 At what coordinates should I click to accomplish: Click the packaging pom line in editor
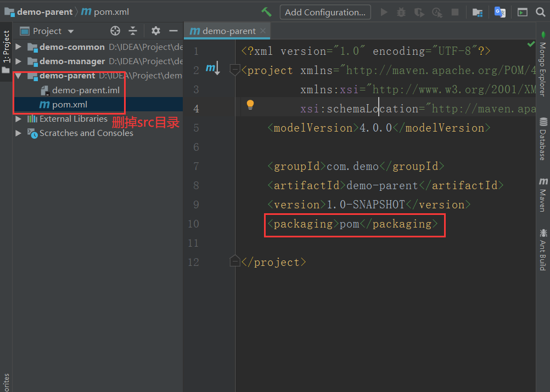[x=352, y=224]
